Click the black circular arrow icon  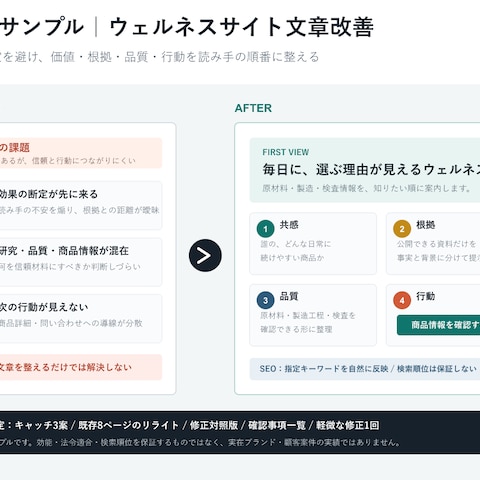click(x=205, y=255)
